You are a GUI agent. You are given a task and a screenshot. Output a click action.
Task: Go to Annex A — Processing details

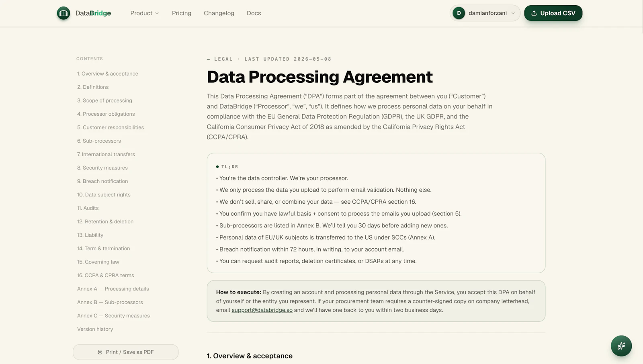pos(113,289)
